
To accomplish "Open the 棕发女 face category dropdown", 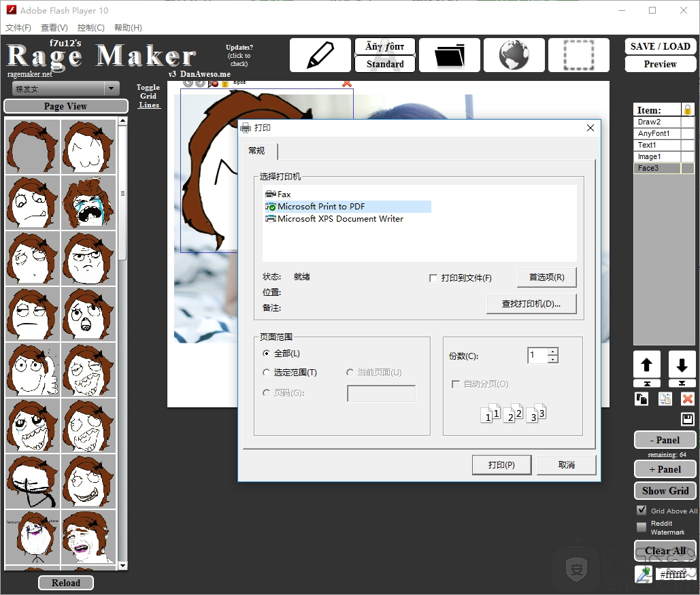I will 65,89.
